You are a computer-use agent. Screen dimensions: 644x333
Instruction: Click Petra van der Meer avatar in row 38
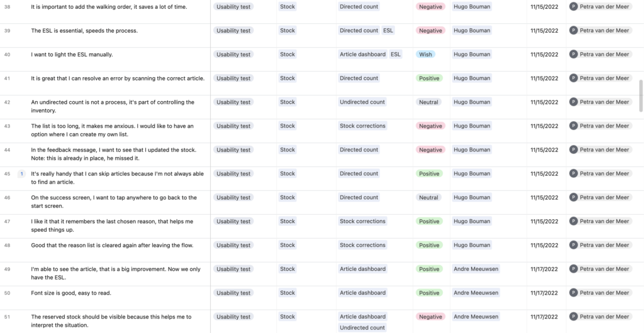(x=574, y=7)
